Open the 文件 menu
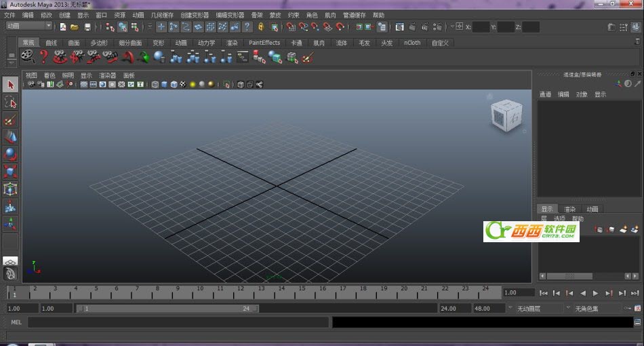The image size is (644, 346). click(x=10, y=15)
